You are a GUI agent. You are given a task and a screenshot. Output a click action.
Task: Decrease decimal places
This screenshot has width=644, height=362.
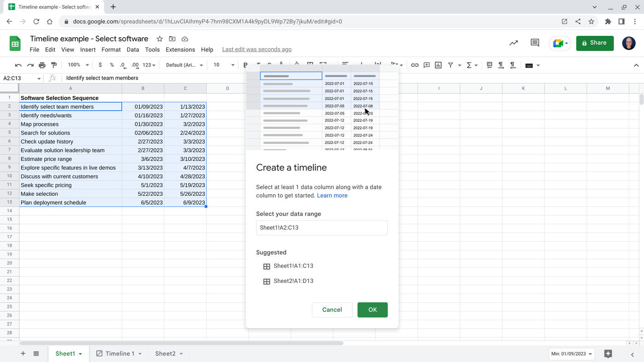122,65
